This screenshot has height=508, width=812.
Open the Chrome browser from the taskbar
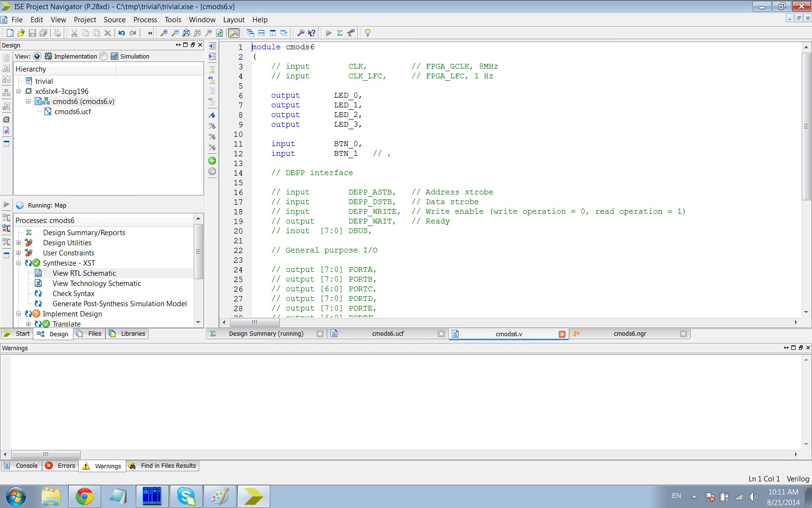pyautogui.click(x=84, y=496)
